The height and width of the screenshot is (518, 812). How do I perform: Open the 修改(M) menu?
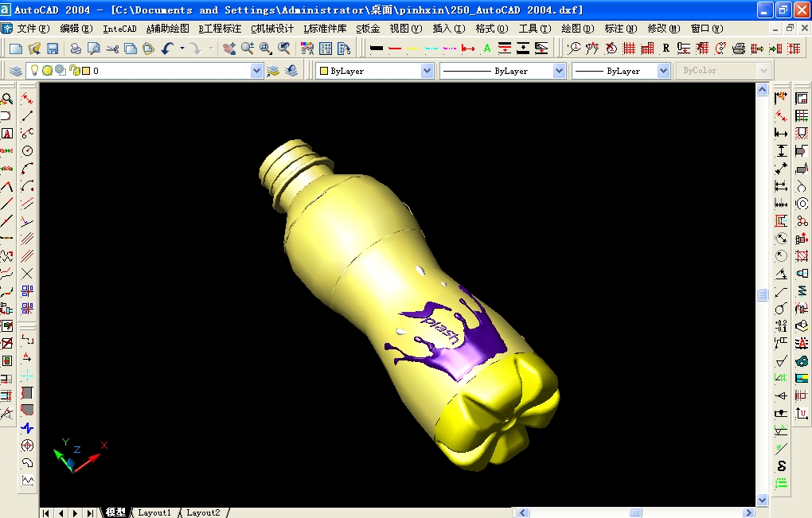point(664,29)
